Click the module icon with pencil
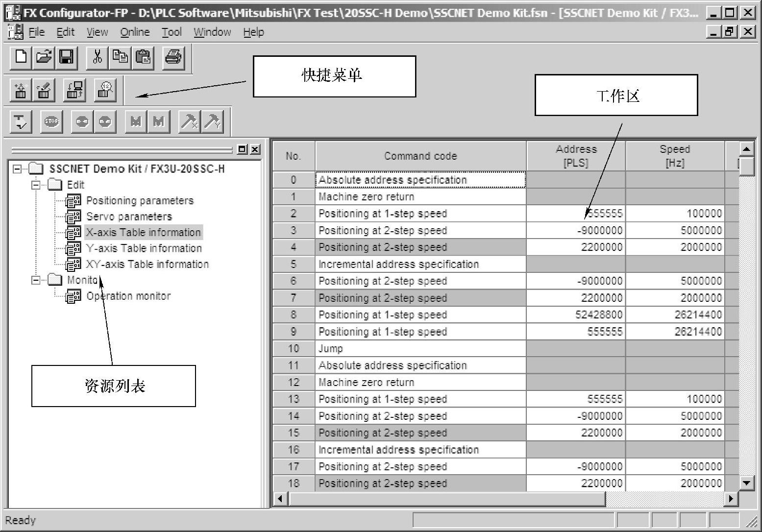The width and height of the screenshot is (762, 532). click(44, 90)
